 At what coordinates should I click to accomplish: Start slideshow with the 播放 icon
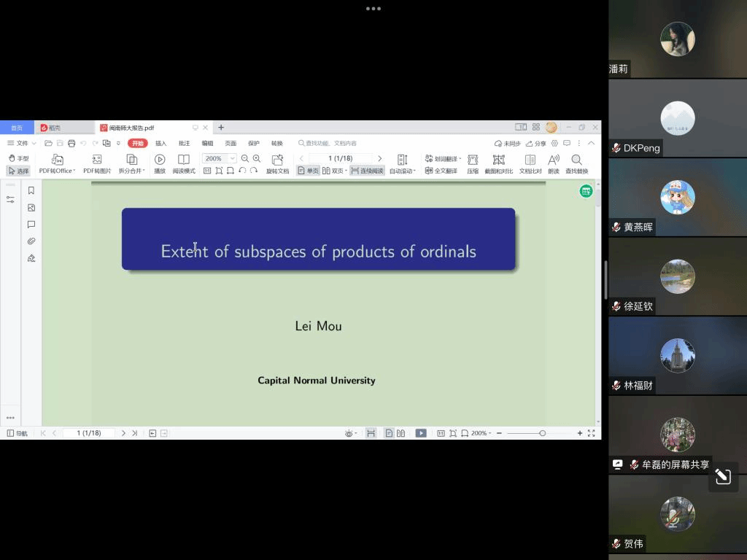[160, 160]
